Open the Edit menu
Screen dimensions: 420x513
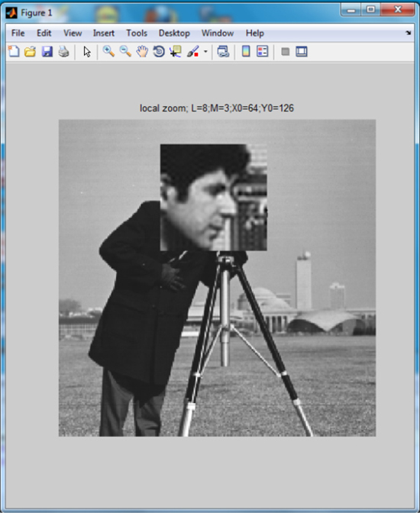44,33
